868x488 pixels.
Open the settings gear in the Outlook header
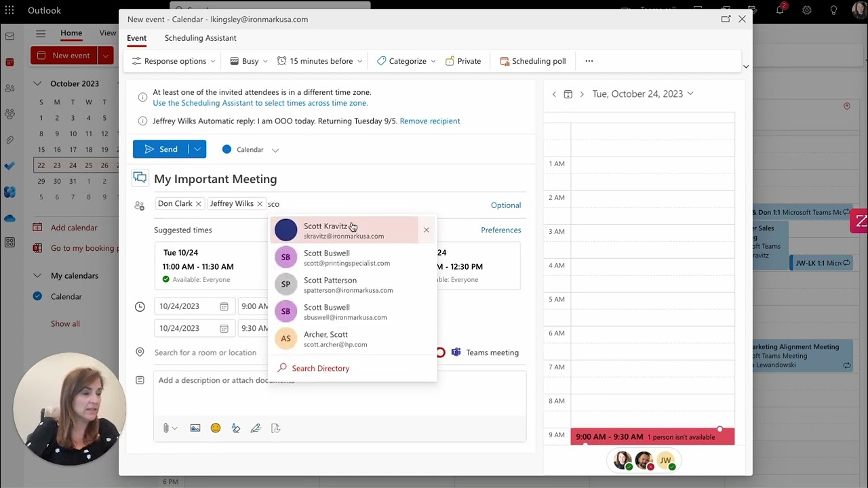click(x=807, y=10)
